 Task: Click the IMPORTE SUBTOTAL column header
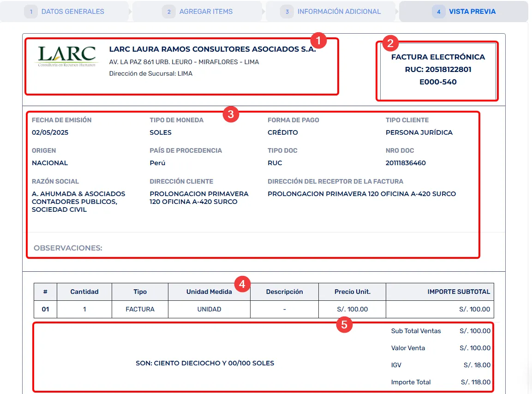pos(459,292)
